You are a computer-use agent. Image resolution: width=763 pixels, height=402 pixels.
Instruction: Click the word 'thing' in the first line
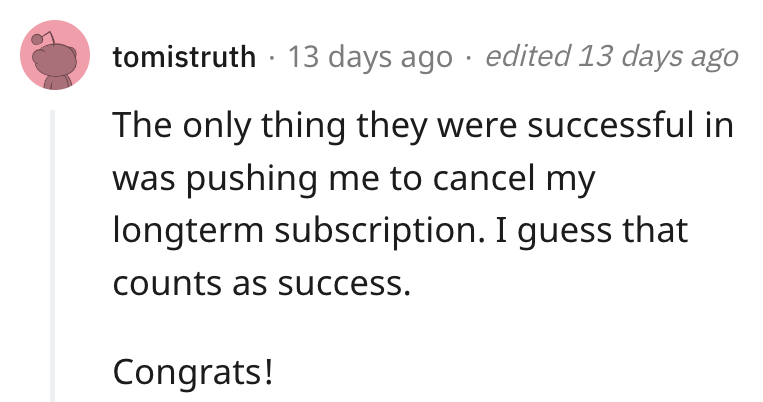(x=304, y=127)
